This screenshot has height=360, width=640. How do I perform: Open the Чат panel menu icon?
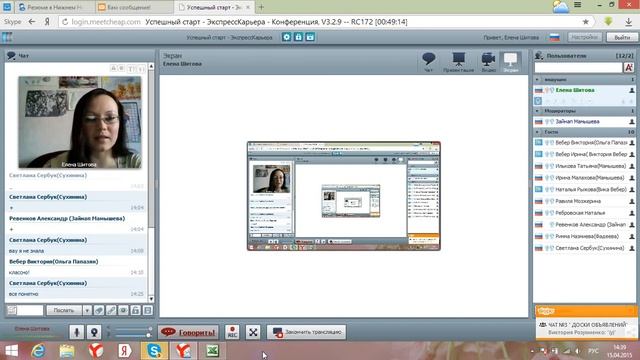(11, 56)
